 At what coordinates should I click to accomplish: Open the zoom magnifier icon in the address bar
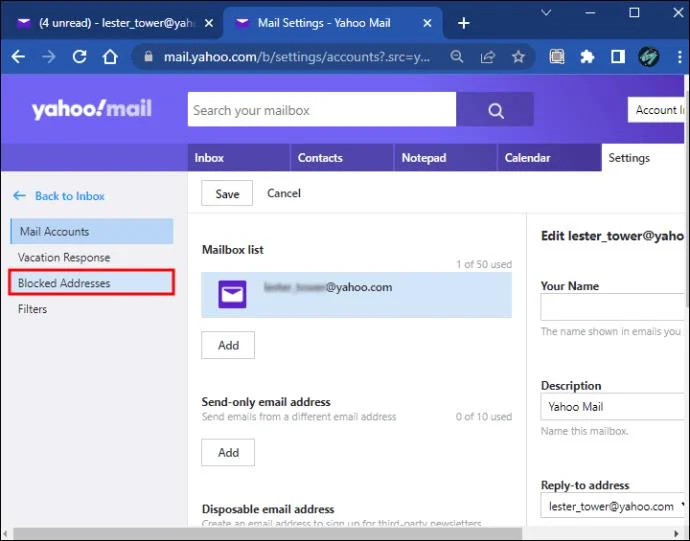coord(457,56)
